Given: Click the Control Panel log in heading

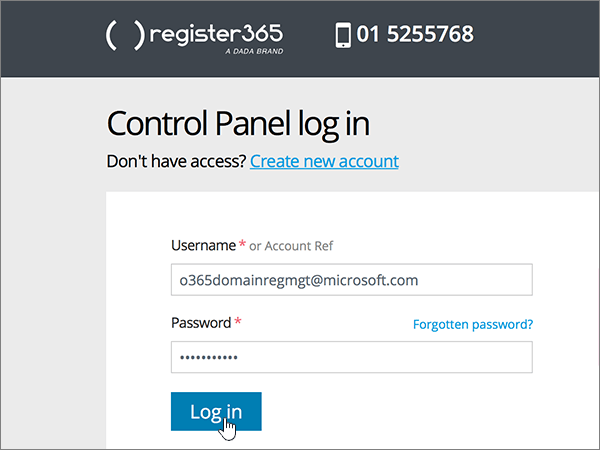Looking at the screenshot, I should [x=238, y=124].
